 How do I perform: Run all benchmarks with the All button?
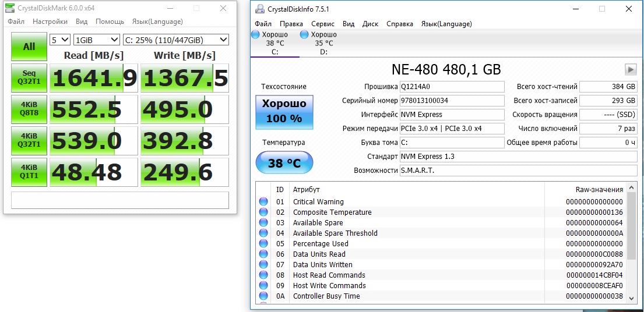[29, 47]
